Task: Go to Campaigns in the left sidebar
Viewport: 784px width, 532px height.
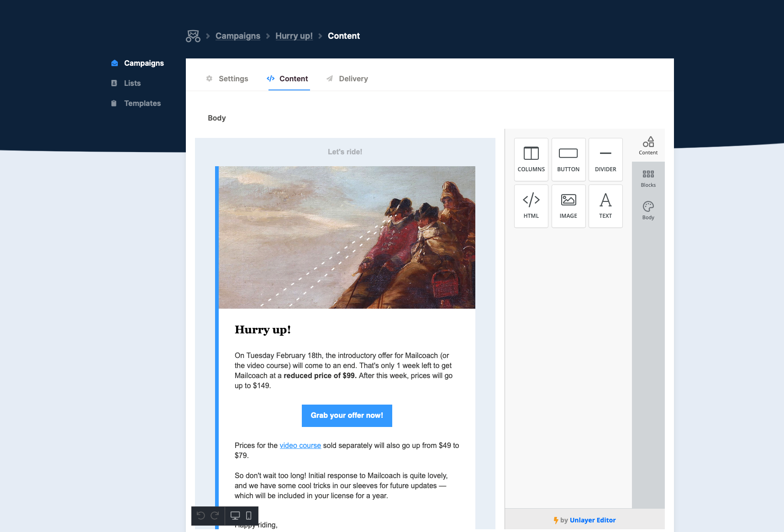Action: [137, 63]
